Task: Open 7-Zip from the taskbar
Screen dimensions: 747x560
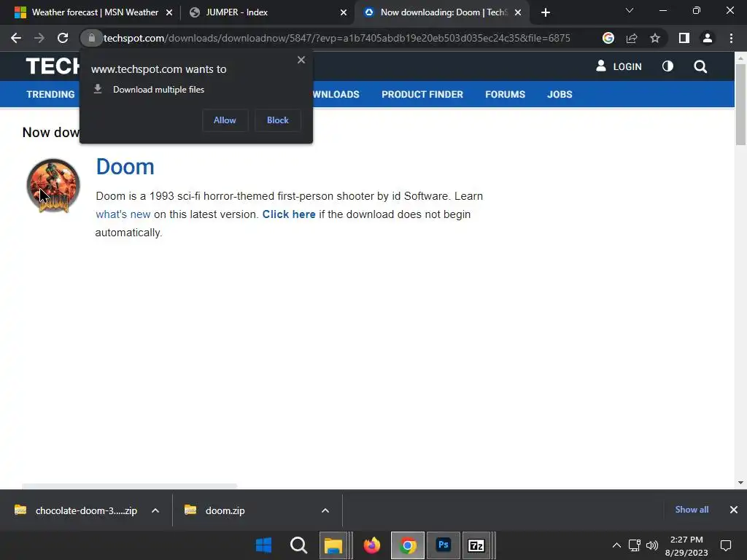Action: point(476,545)
